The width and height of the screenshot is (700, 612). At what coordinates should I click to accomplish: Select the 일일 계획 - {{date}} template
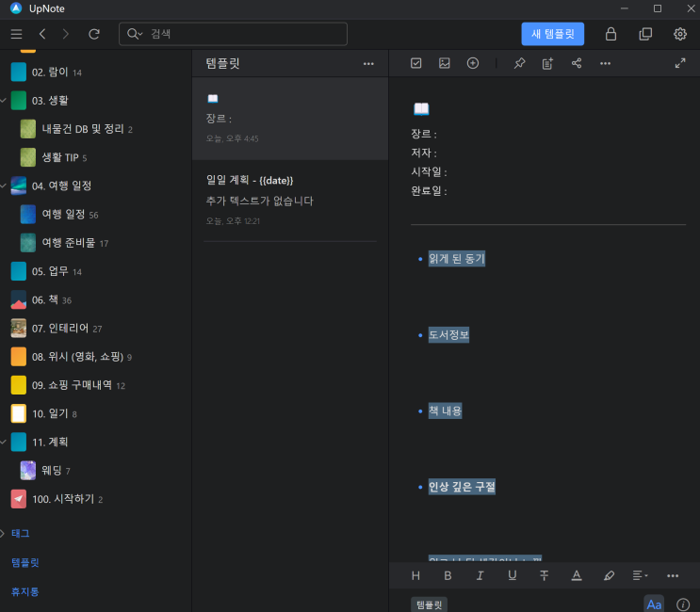point(290,201)
